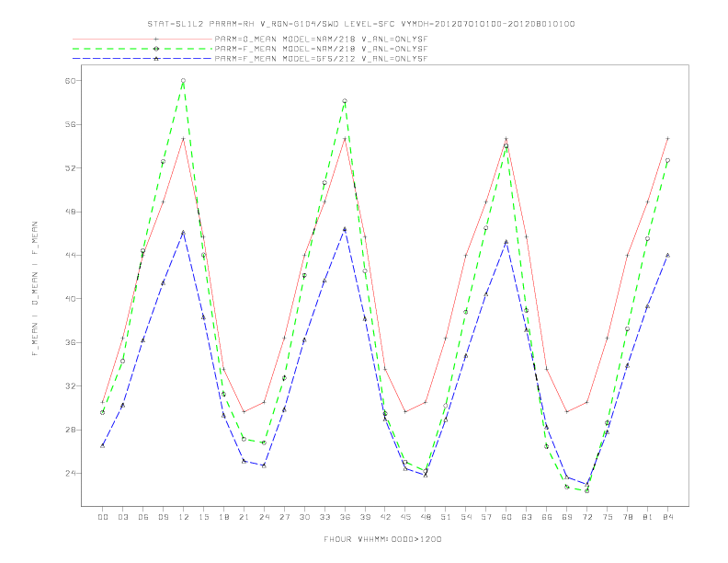
Task: Select legend entry PARM=F_MEAN MODEL=NAM/218
Action: click(x=321, y=49)
